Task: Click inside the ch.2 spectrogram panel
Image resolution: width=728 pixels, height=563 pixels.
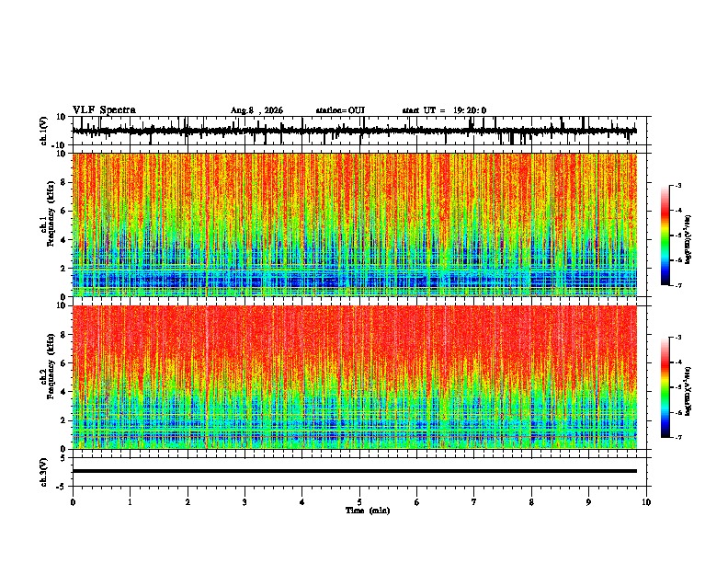Action: (354, 377)
